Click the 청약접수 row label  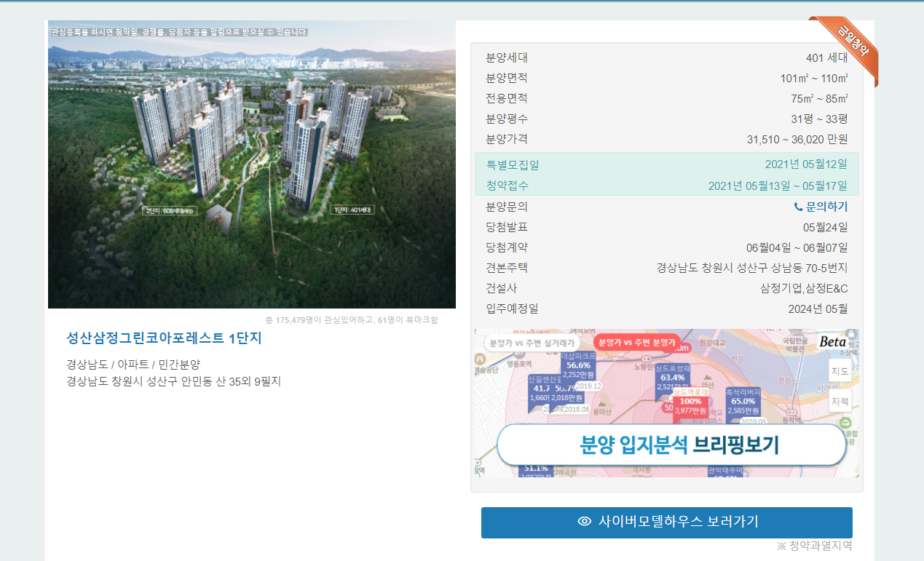(x=507, y=186)
